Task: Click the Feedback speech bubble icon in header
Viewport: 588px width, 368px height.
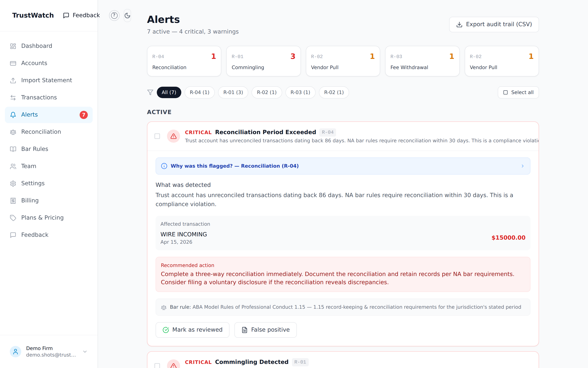Action: [x=66, y=16]
